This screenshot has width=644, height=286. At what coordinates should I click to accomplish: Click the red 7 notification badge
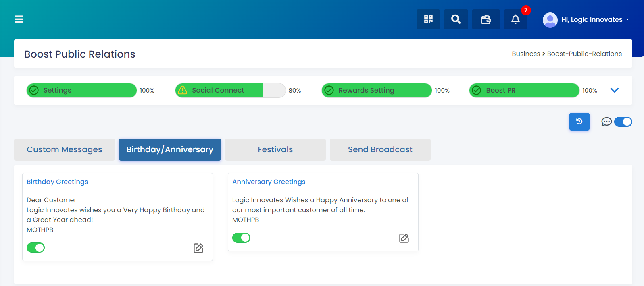526,10
